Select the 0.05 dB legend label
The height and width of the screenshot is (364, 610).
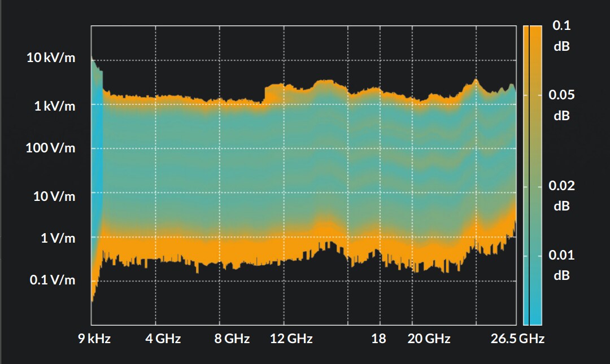click(561, 105)
